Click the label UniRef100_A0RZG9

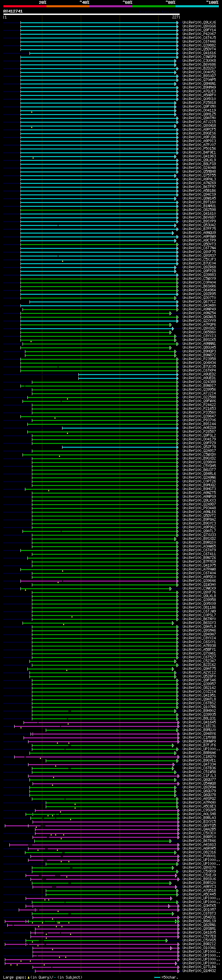199,428
